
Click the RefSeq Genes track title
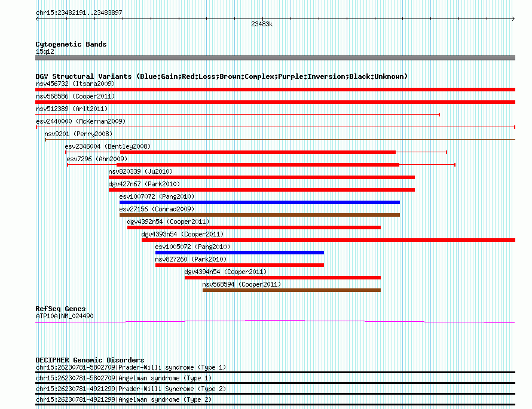[x=60, y=309]
